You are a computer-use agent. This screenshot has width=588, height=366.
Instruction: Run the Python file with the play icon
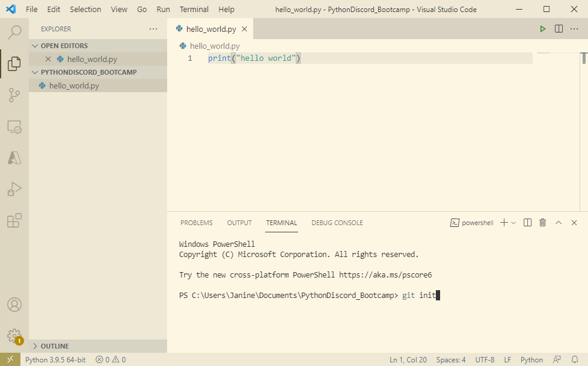pos(543,29)
